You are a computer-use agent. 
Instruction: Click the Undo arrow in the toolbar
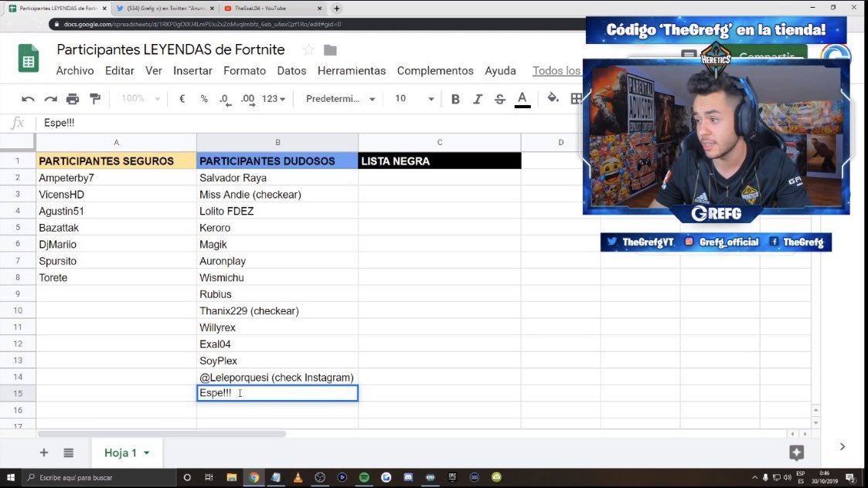pyautogui.click(x=28, y=99)
